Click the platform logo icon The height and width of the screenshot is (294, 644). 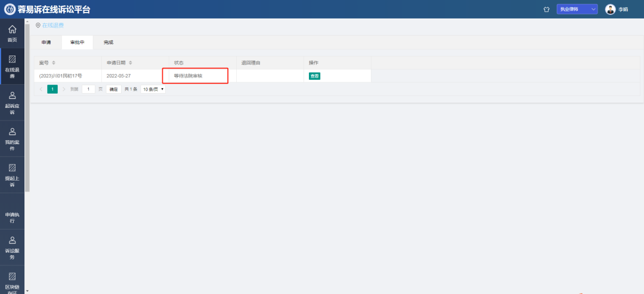[10, 9]
